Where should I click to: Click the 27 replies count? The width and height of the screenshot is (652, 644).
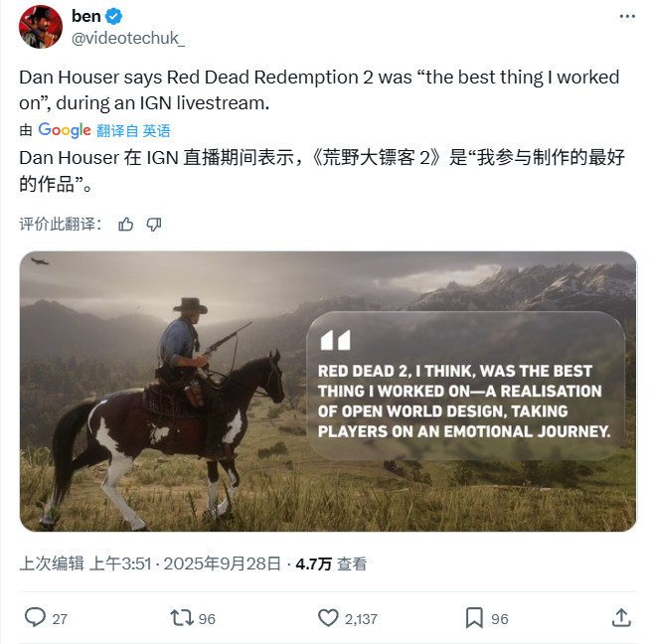click(x=60, y=619)
